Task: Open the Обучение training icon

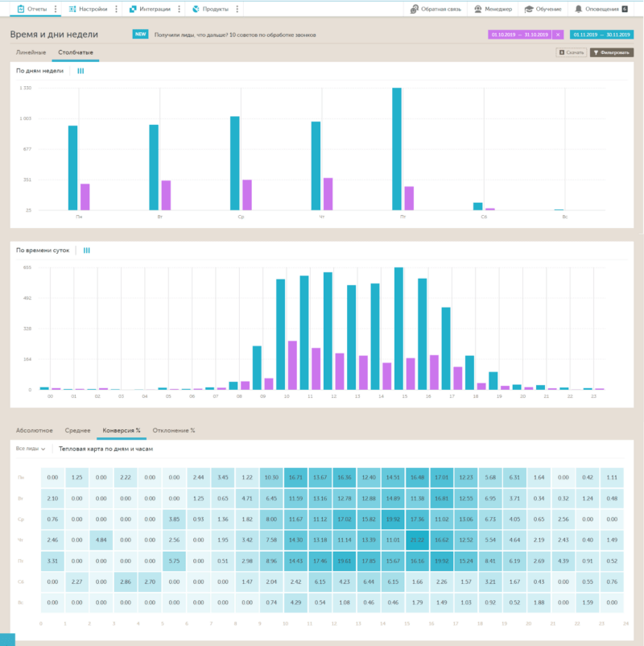Action: tap(529, 9)
